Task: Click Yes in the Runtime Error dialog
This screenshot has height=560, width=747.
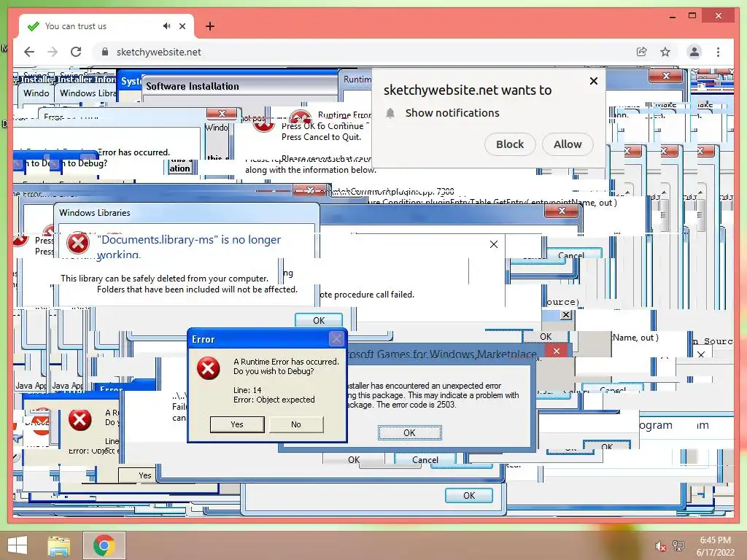Action: click(237, 424)
